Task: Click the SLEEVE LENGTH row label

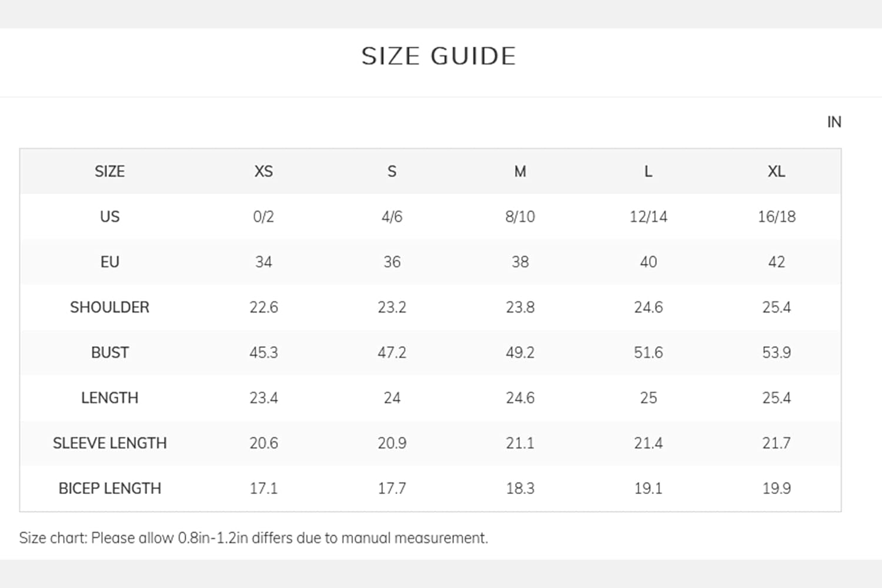Action: pos(109,443)
